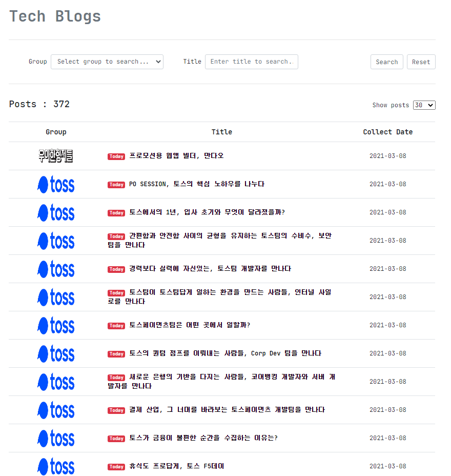Image resolution: width=451 pixels, height=476 pixels.
Task: Click the Title column header
Action: (x=222, y=132)
